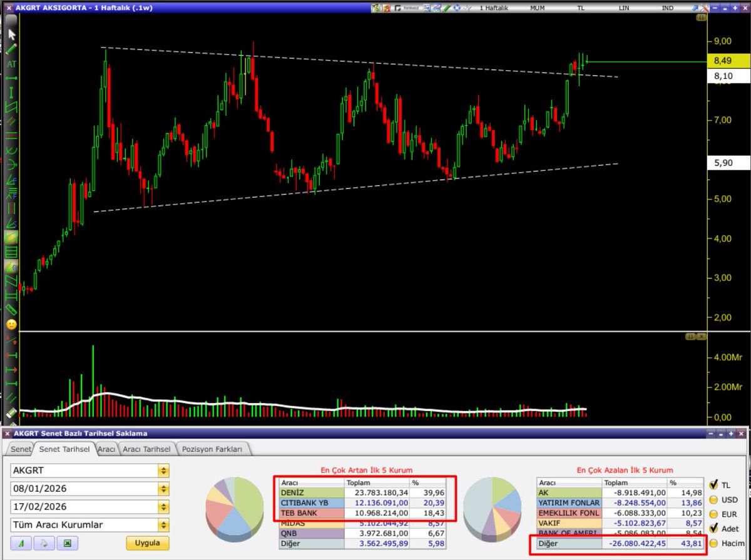Open the 08/01/2026 start date dropdown
Screen dimensions: 751x560
[163, 489]
